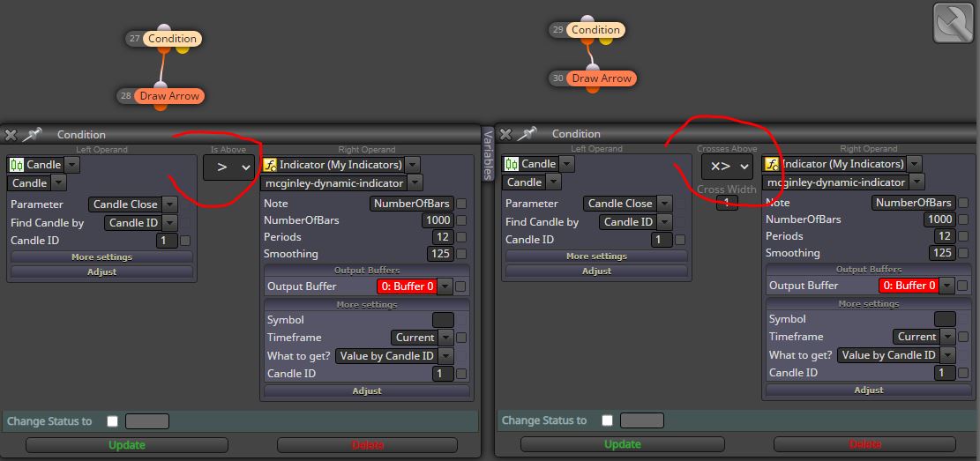
Task: Click Update button in left panel
Action: 127,445
